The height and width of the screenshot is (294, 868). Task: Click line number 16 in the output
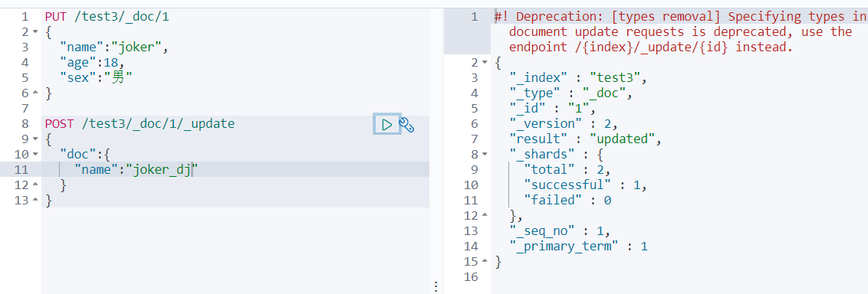(x=471, y=276)
